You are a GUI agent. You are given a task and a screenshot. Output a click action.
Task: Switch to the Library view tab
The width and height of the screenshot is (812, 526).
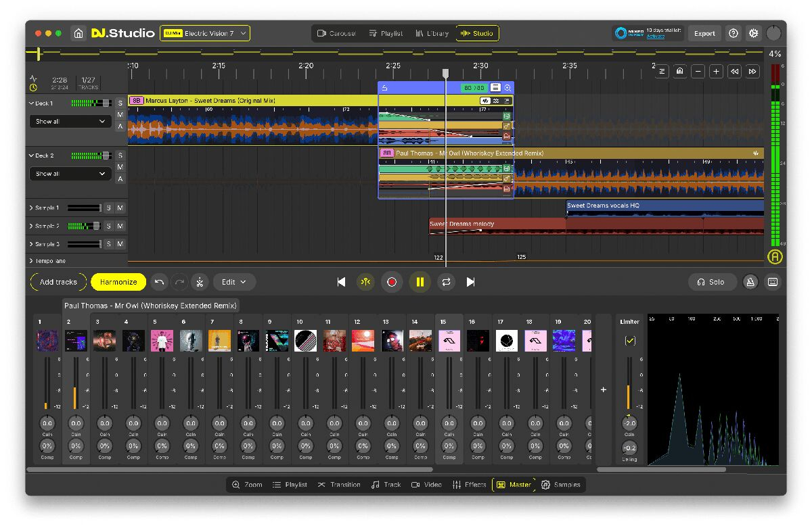click(x=432, y=33)
